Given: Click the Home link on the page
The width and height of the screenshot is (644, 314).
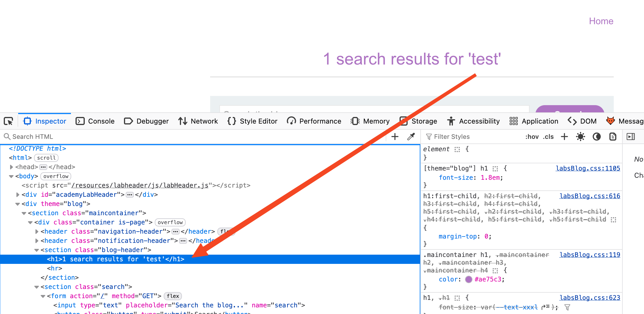Looking at the screenshot, I should (601, 21).
